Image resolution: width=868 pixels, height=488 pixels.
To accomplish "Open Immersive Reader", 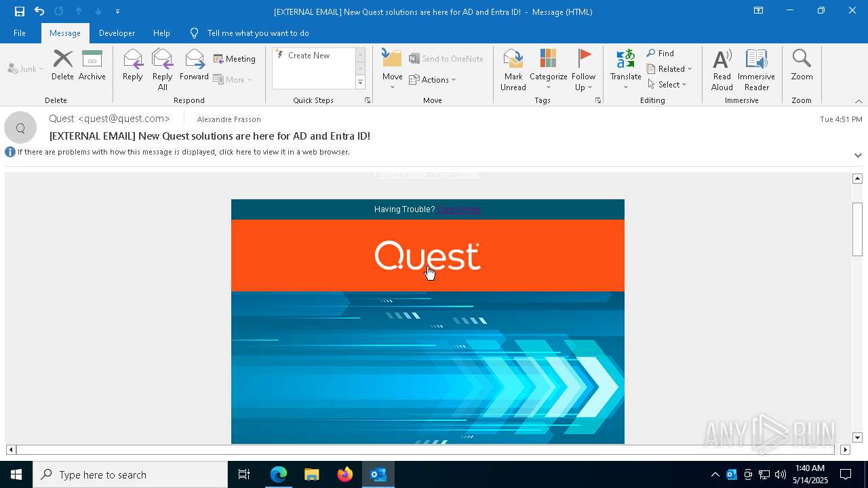I will coord(757,70).
